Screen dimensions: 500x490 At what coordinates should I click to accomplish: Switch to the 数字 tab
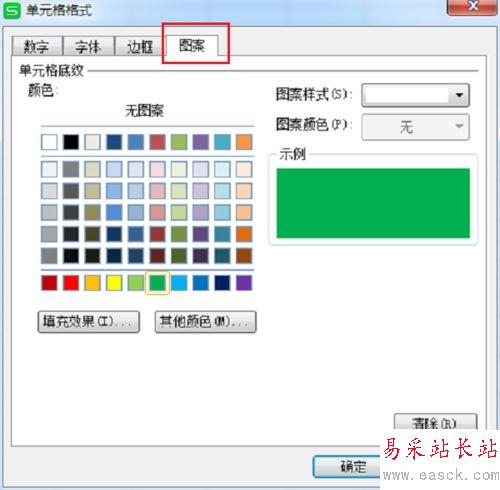[37, 46]
